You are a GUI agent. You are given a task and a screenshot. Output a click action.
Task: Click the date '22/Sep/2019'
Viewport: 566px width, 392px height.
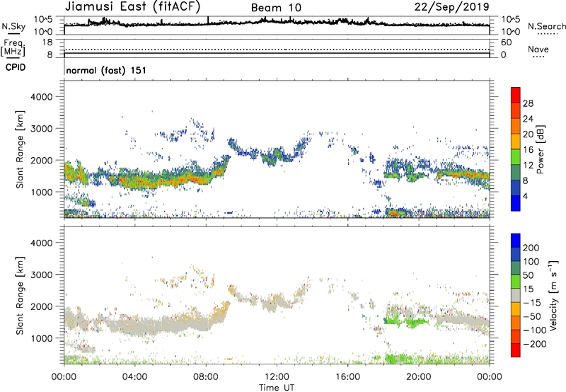pyautogui.click(x=452, y=7)
